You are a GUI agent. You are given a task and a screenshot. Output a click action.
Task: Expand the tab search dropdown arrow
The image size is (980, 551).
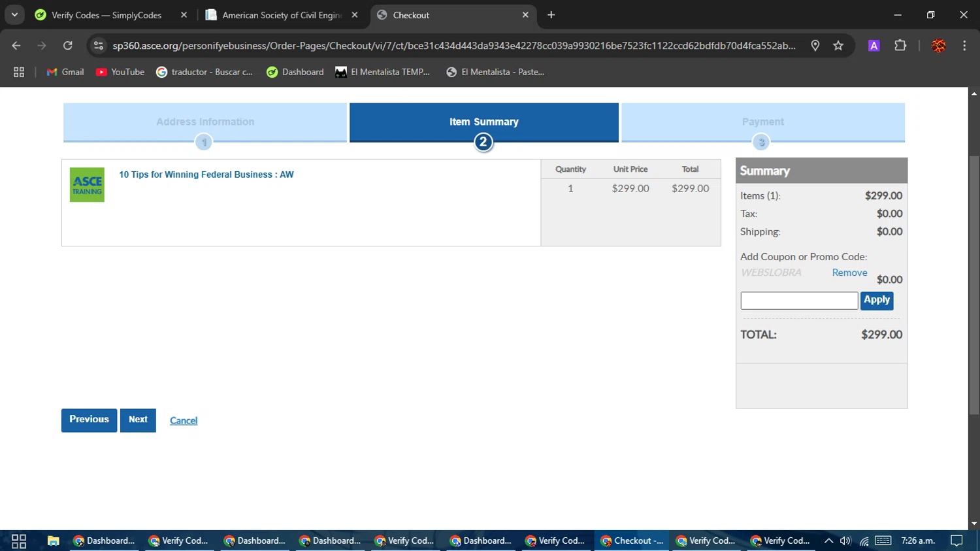(14, 14)
